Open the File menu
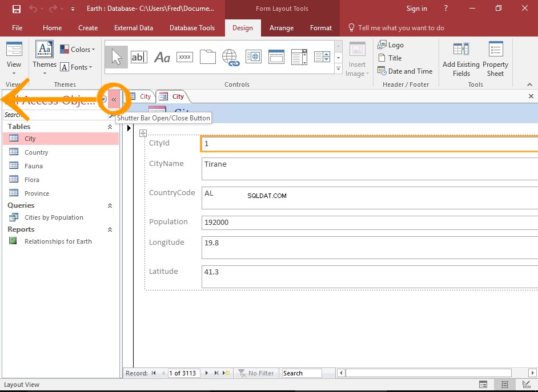 [x=17, y=28]
